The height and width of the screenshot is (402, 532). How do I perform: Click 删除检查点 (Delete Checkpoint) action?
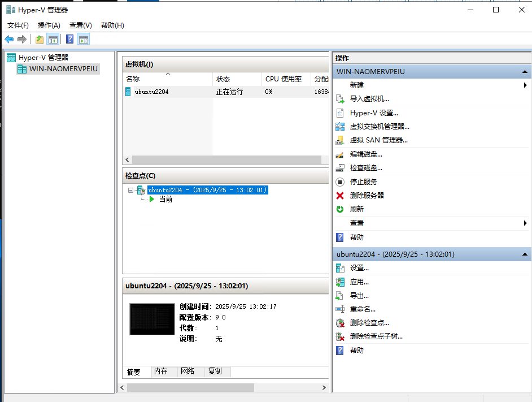tap(369, 323)
